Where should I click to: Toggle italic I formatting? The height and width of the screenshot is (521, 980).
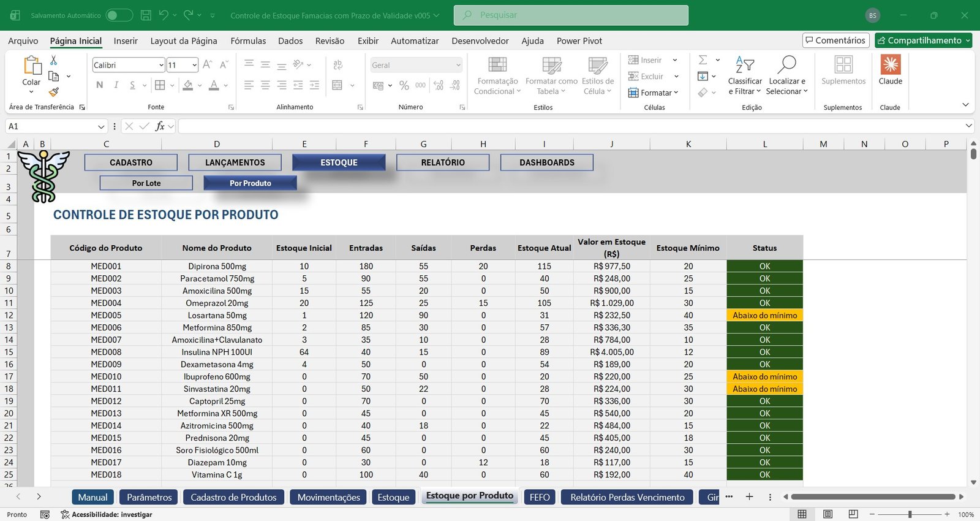[116, 85]
